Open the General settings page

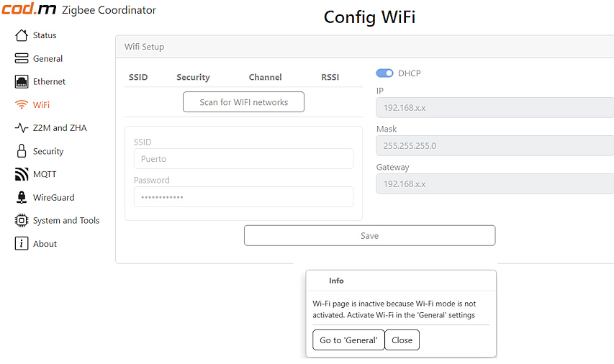point(48,59)
